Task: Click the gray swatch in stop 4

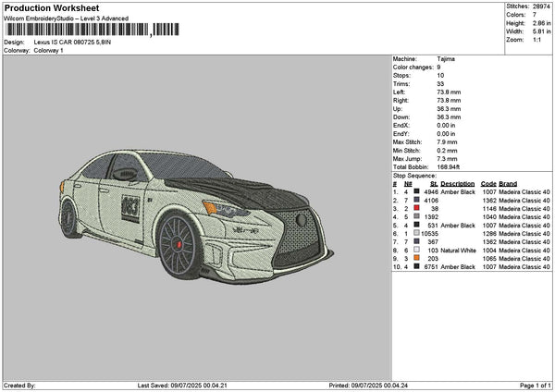Action: pos(417,217)
